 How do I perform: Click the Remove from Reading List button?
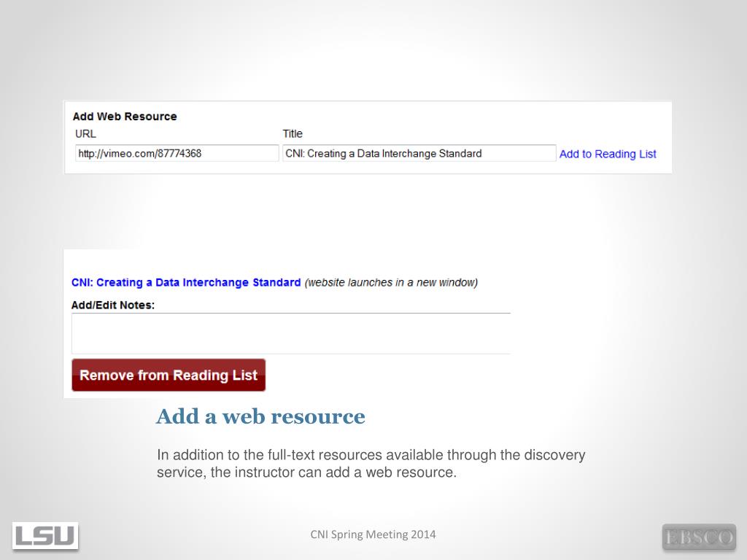(x=169, y=376)
